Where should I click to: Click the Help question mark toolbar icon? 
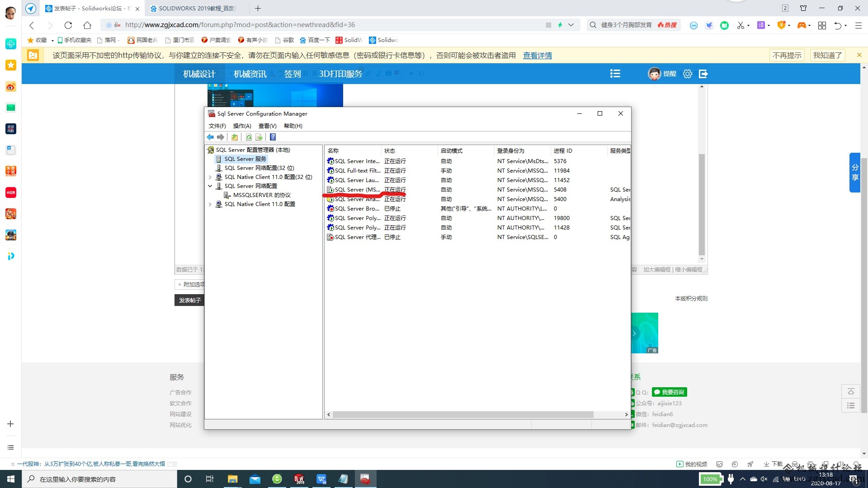[x=273, y=137]
